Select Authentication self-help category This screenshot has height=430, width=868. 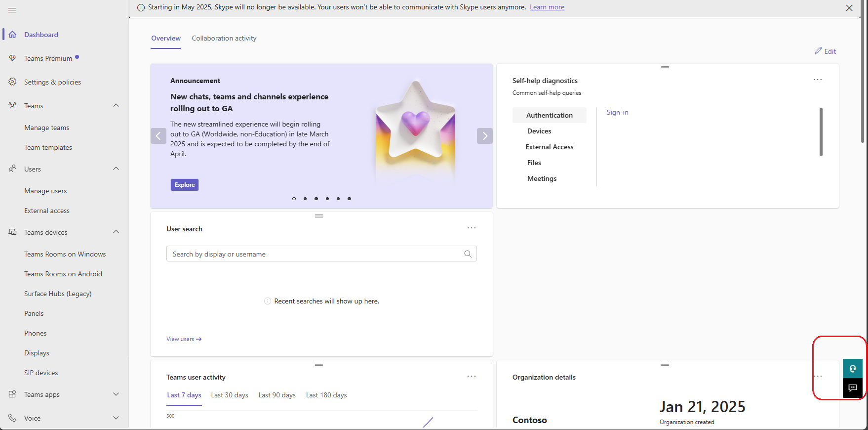(550, 115)
